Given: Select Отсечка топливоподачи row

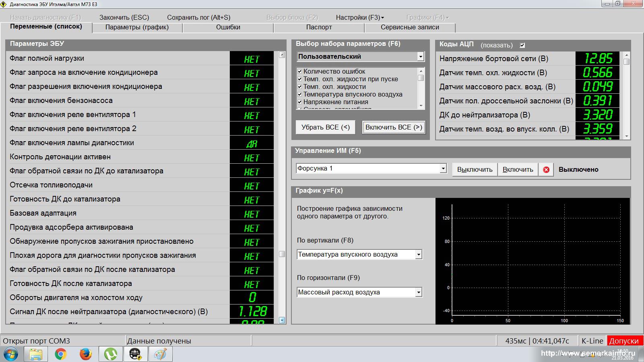Looking at the screenshot, I should (140, 185).
